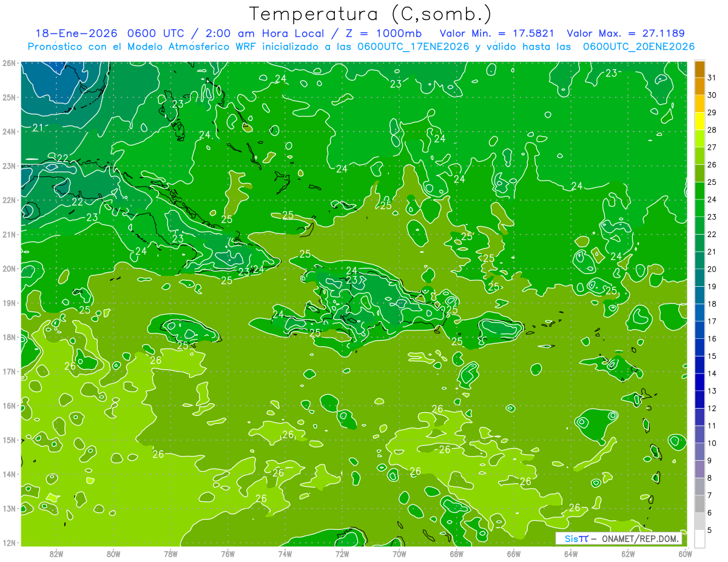The height and width of the screenshot is (562, 728).
Task: Click the "25N" latitude axis label
Action: tap(9, 97)
